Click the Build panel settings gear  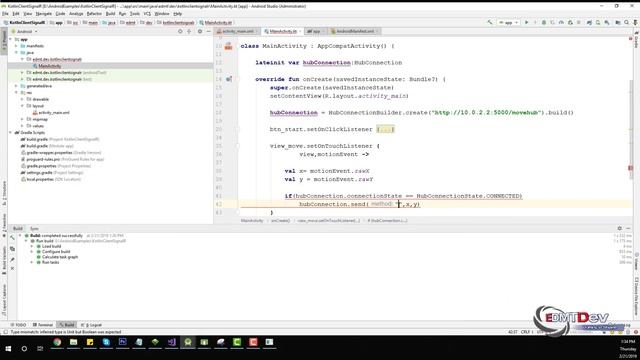point(620,228)
